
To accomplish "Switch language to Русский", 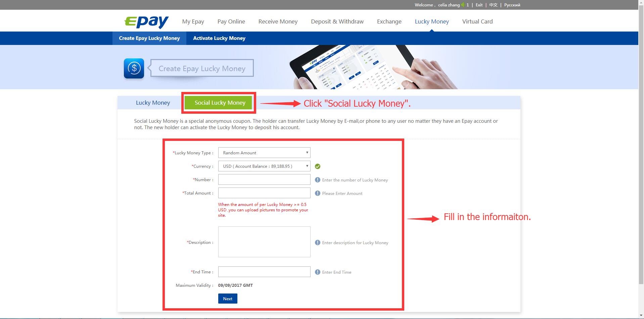I will (512, 5).
